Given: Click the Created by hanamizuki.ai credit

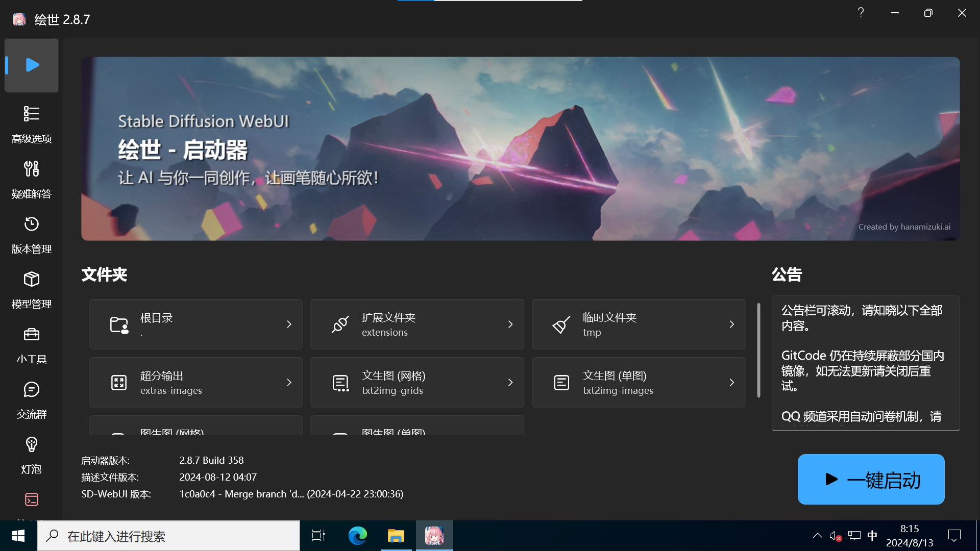Looking at the screenshot, I should point(904,227).
